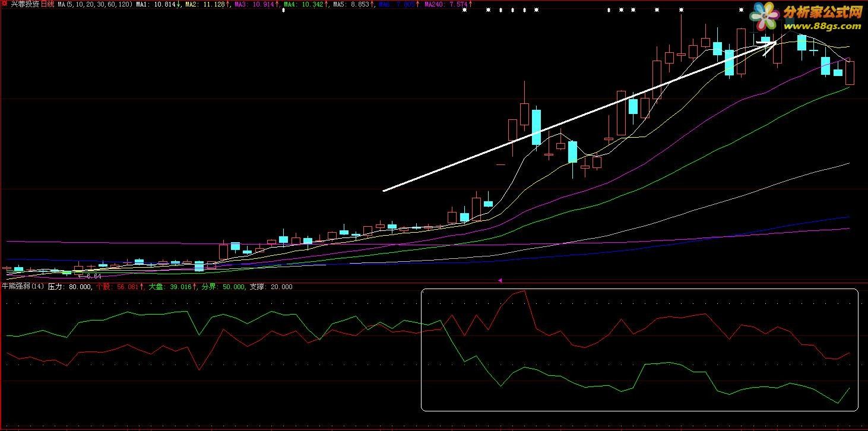
Task: Select the 兴蓉投资 stock name
Action: 25,4
